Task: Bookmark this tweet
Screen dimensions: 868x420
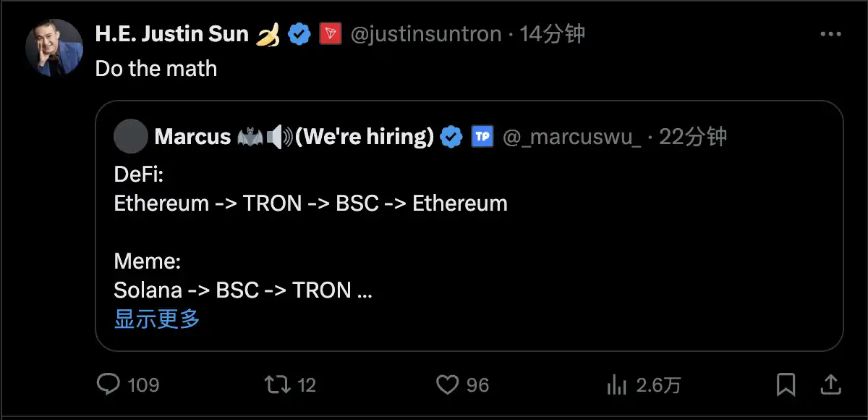Action: click(786, 384)
